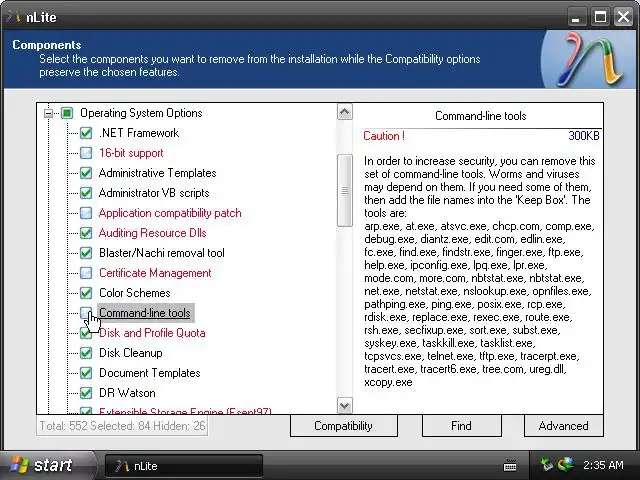The width and height of the screenshot is (640, 480).
Task: Select the Color Schemes item
Action: click(135, 293)
